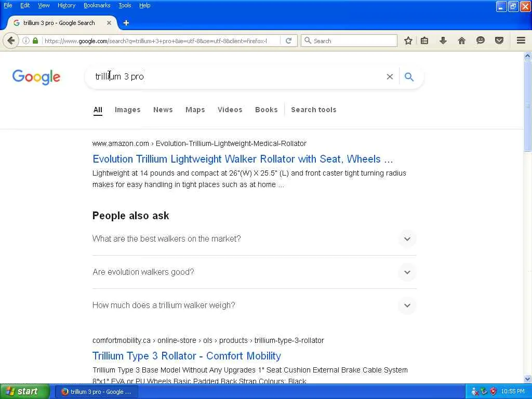532x399 pixels.
Task: Switch to the Images results tab
Action: (128, 110)
